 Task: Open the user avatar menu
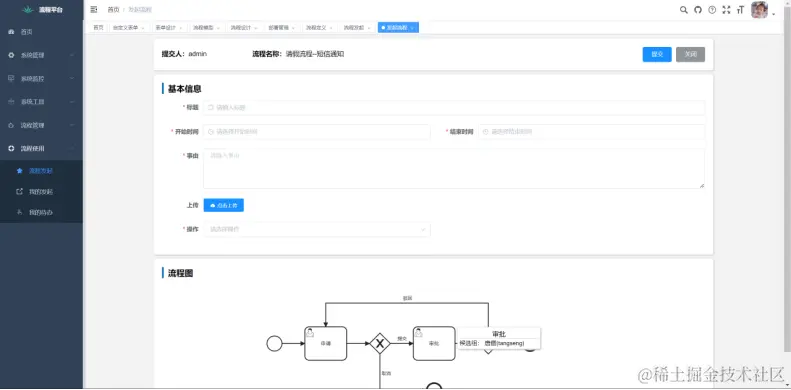(759, 10)
